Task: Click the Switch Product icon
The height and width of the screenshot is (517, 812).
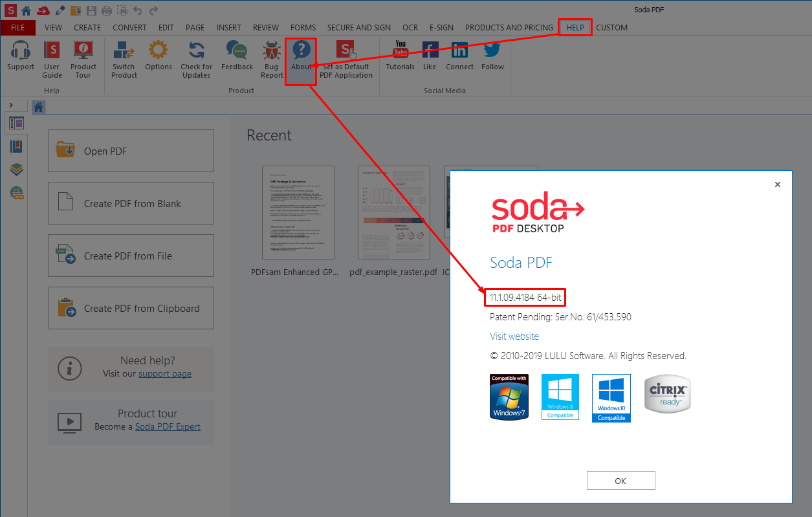Action: click(x=124, y=50)
